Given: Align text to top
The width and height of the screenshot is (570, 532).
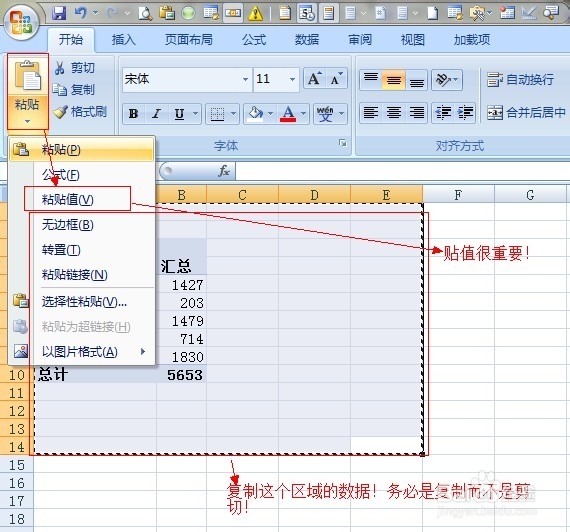Looking at the screenshot, I should tap(371, 80).
